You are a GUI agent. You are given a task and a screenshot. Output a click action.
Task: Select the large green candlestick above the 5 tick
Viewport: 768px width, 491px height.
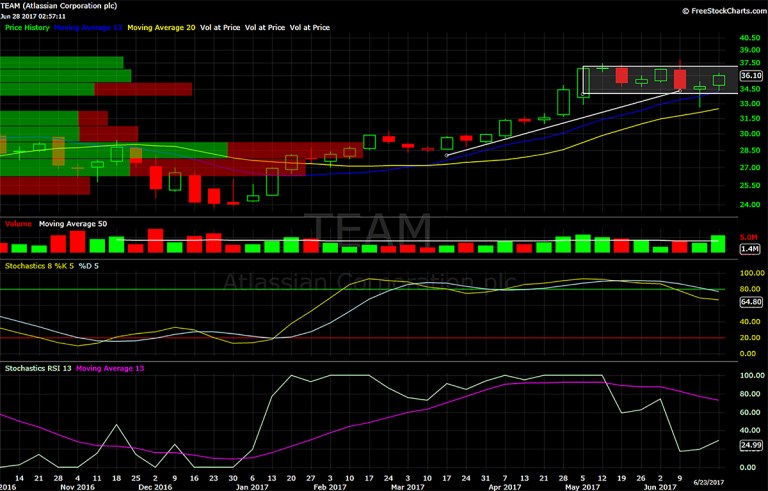coord(583,83)
